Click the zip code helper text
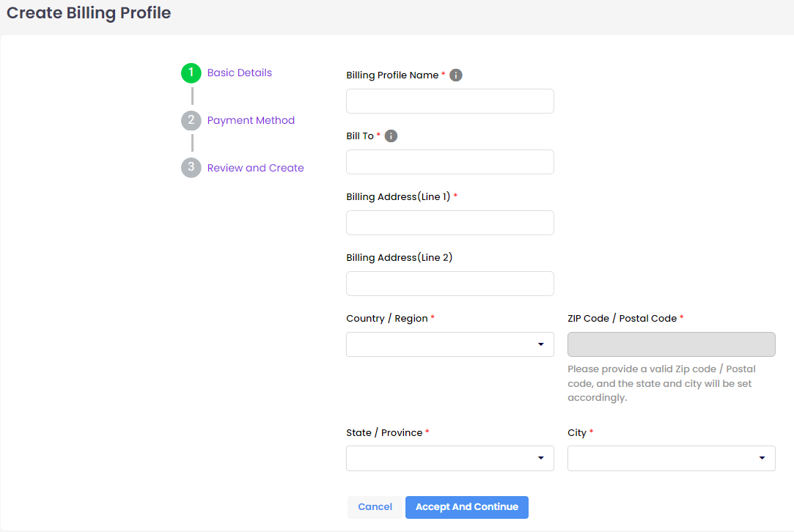This screenshot has width=794, height=532. tap(661, 383)
